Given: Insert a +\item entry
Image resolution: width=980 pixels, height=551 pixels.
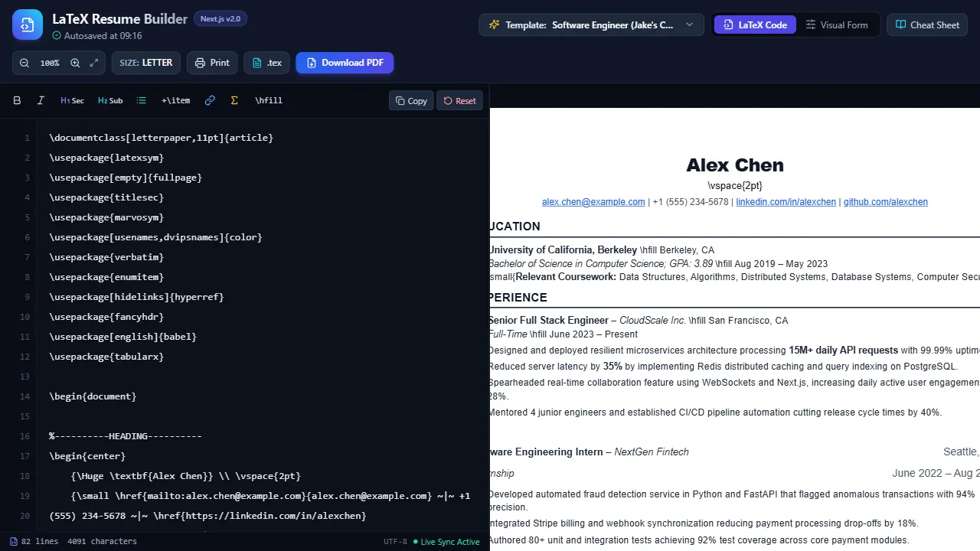Looking at the screenshot, I should [x=175, y=100].
